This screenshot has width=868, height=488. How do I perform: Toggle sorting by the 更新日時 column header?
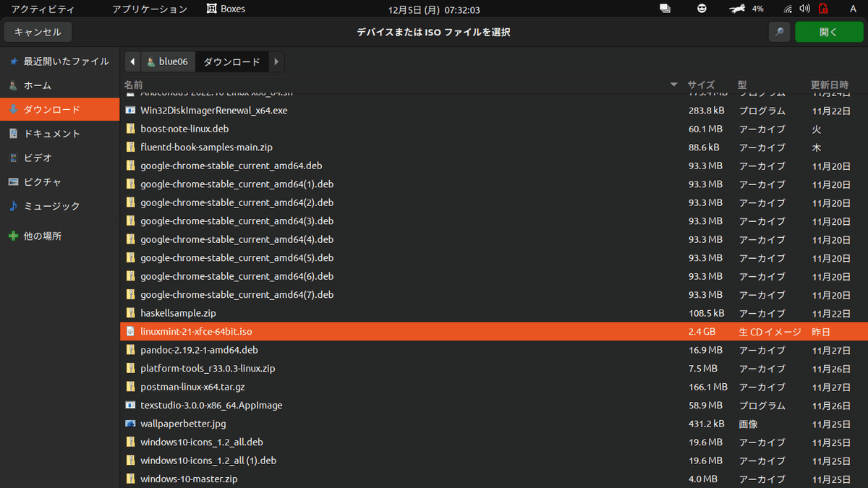(828, 85)
